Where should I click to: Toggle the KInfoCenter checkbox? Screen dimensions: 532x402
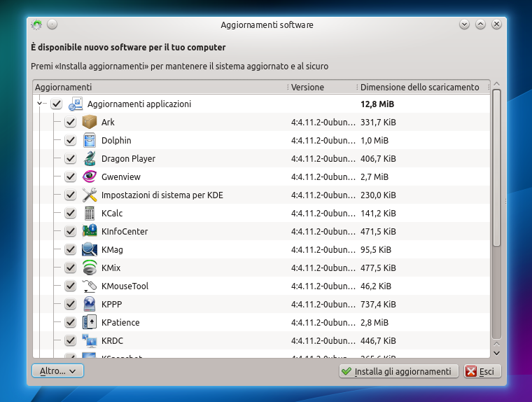[70, 231]
